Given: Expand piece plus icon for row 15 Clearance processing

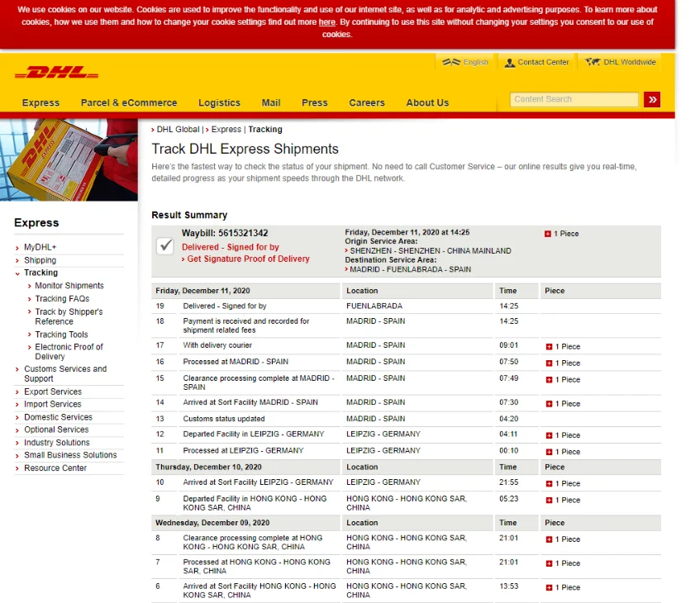Looking at the screenshot, I should coord(549,380).
